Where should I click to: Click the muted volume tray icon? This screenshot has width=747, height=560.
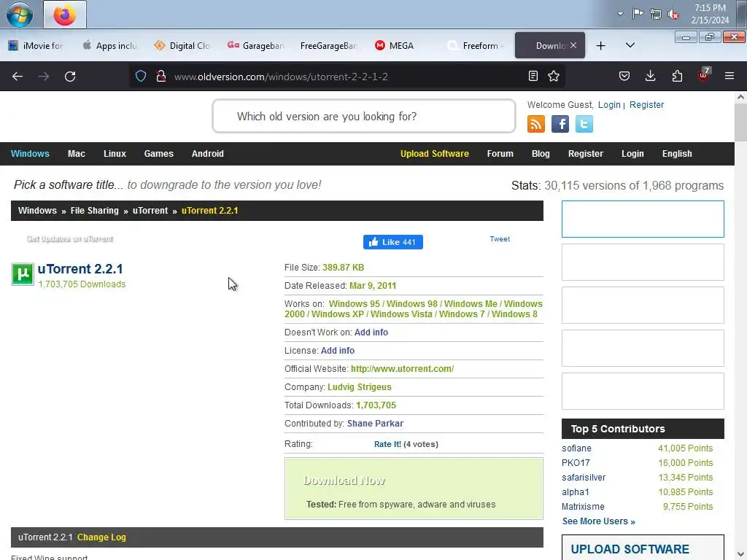pos(673,14)
